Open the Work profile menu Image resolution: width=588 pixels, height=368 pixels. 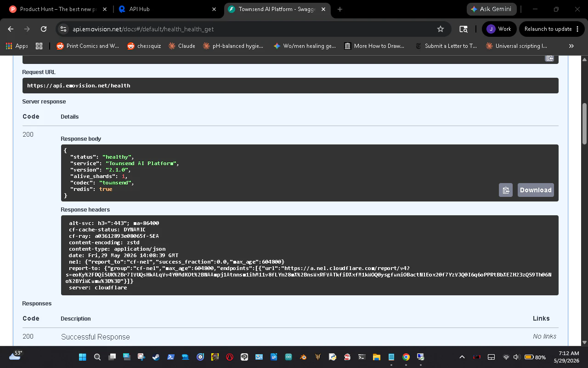499,29
